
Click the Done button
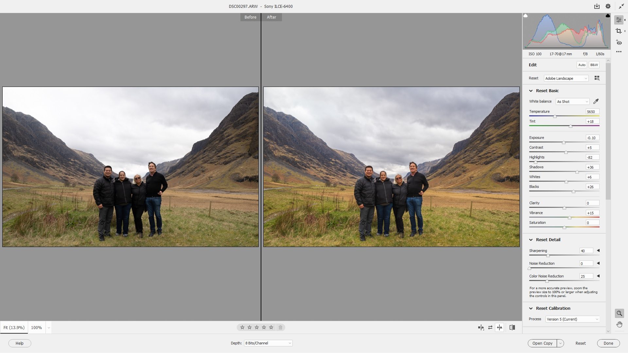608,343
